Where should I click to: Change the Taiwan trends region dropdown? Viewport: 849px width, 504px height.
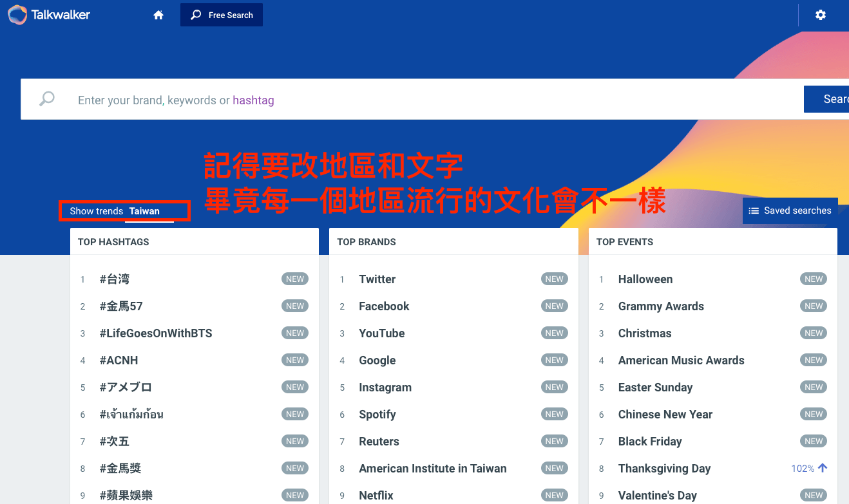tap(149, 211)
